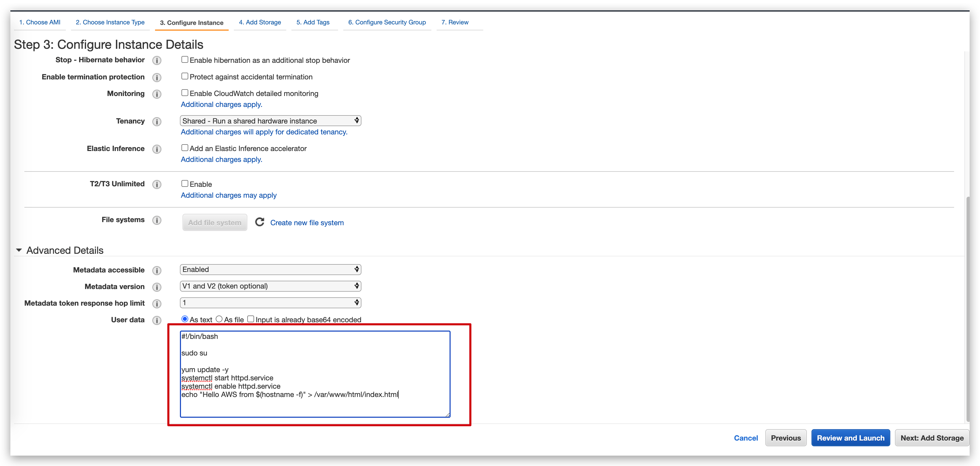This screenshot has width=980, height=466.
Task: Open Additional charges will apply for dedicated tenancy link
Action: [x=264, y=132]
